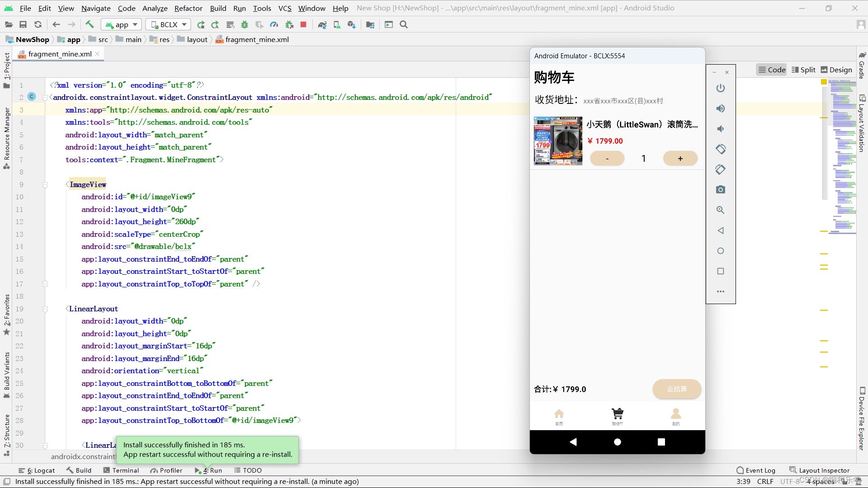Open the Search Everywhere magnifier icon

404,24
